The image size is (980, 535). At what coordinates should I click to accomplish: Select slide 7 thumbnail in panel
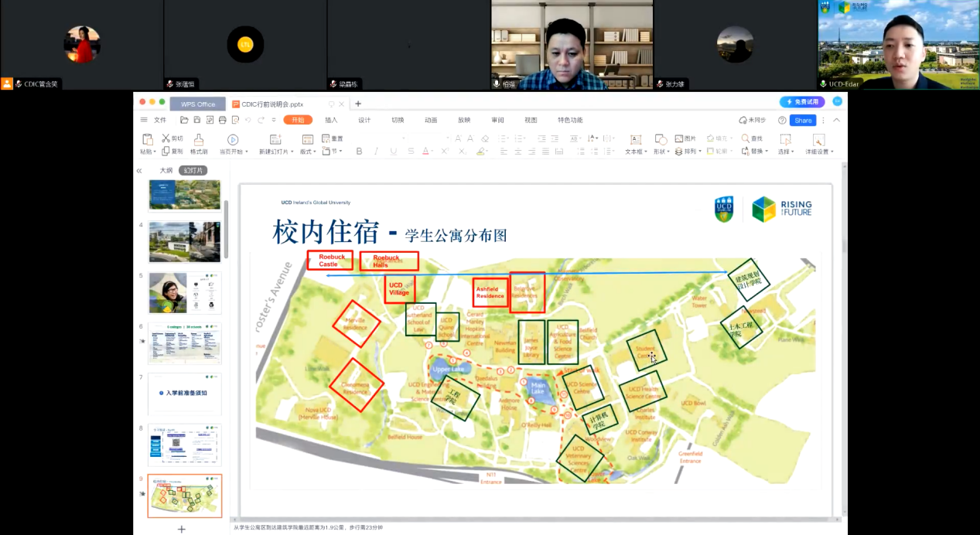tap(185, 393)
